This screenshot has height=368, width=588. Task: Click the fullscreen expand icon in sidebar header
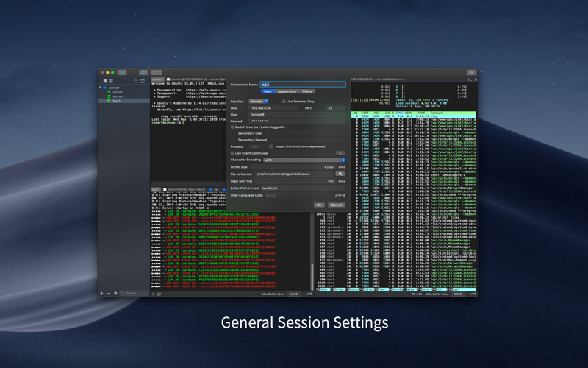tap(143, 81)
